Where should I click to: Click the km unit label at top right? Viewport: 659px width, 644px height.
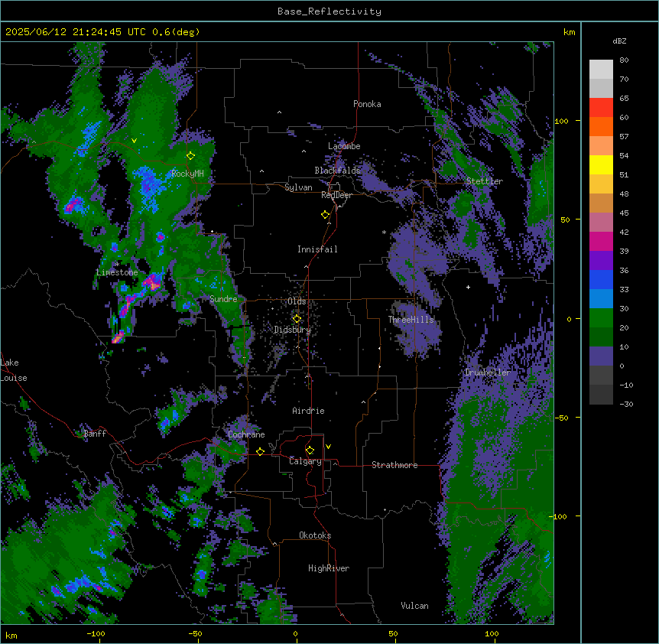pyautogui.click(x=569, y=32)
